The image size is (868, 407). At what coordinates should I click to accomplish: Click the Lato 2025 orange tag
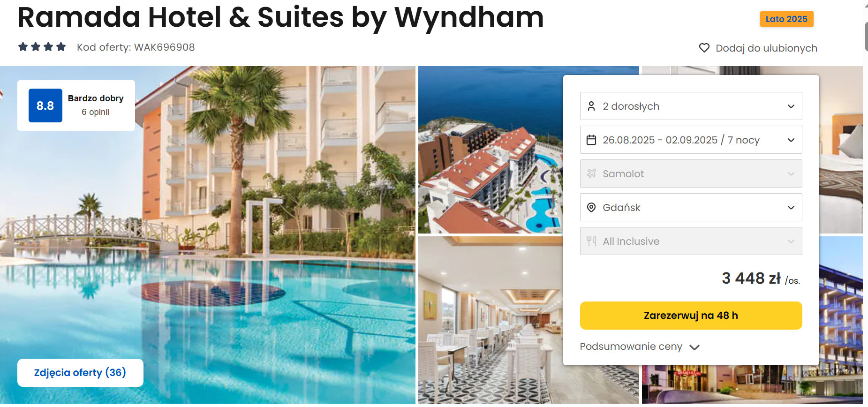(x=786, y=19)
